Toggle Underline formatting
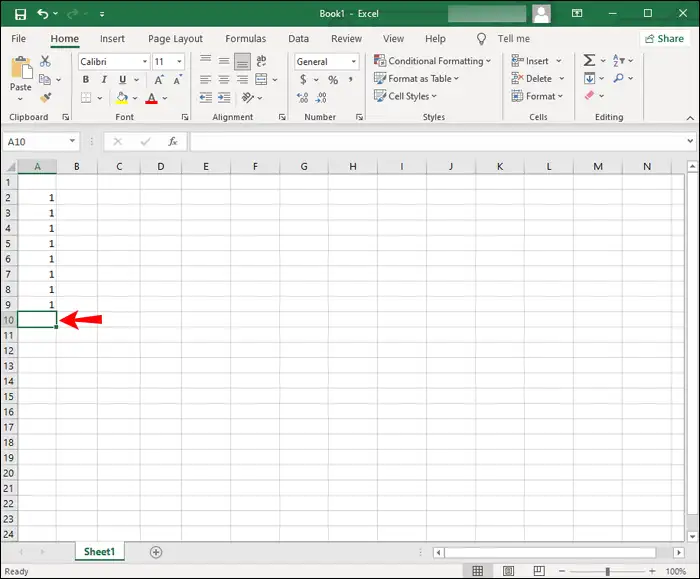Screen dimensions: 700x579 point(122,80)
